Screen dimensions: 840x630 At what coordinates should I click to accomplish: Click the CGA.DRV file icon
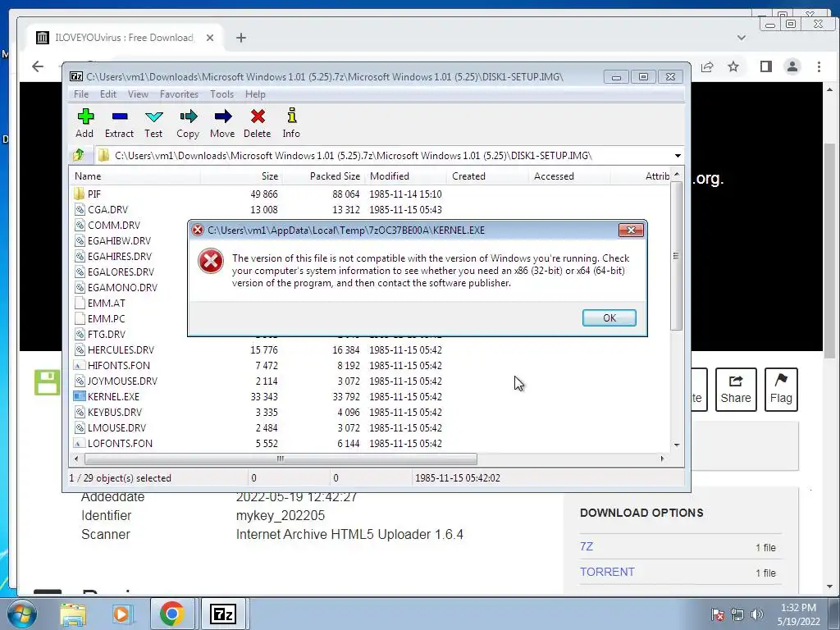(x=80, y=209)
